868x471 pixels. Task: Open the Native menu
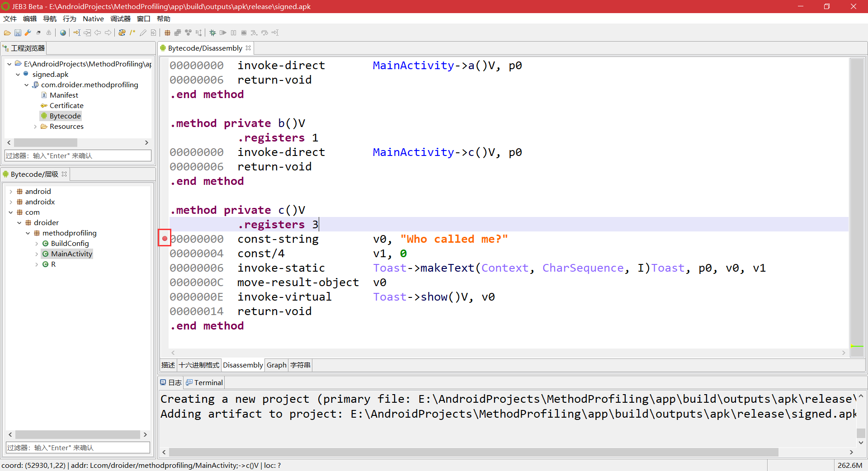pyautogui.click(x=93, y=19)
